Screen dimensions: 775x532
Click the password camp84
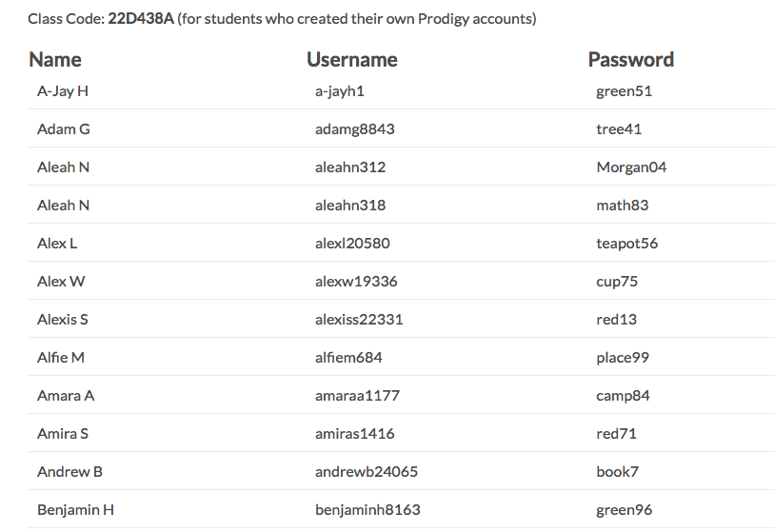pos(623,396)
